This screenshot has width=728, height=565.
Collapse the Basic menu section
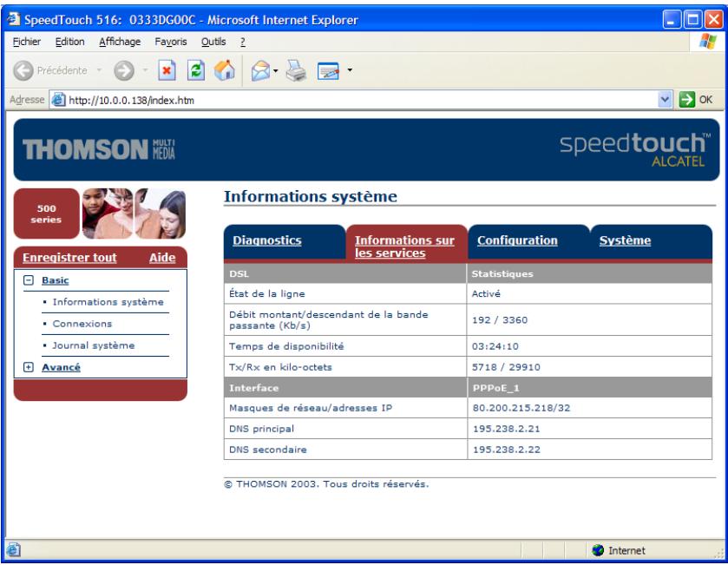[29, 280]
